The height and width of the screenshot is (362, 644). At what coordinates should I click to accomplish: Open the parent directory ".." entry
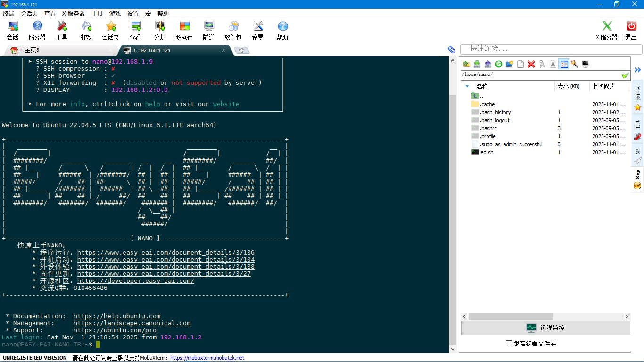pyautogui.click(x=481, y=96)
